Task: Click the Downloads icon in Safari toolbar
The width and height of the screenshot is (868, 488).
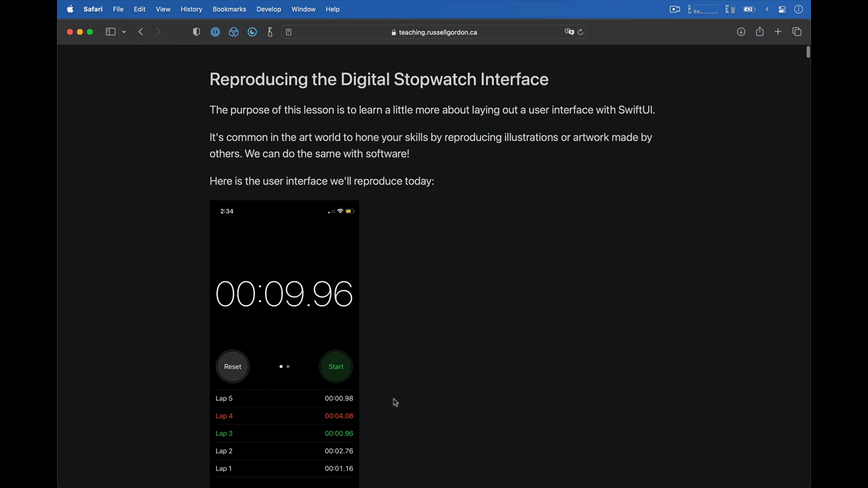Action: (x=741, y=32)
